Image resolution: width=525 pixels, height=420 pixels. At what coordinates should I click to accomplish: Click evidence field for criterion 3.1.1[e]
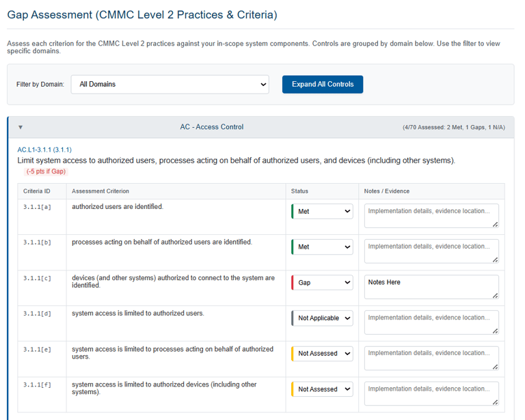[x=431, y=357]
